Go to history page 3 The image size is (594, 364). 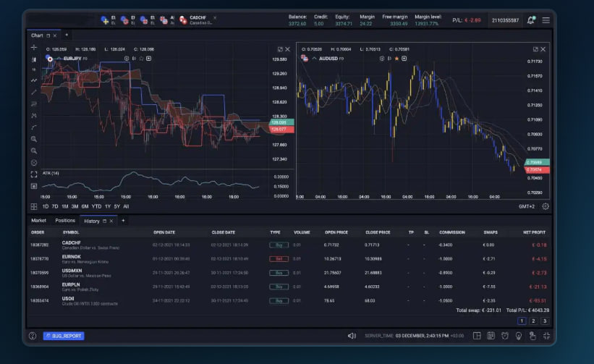click(x=545, y=321)
